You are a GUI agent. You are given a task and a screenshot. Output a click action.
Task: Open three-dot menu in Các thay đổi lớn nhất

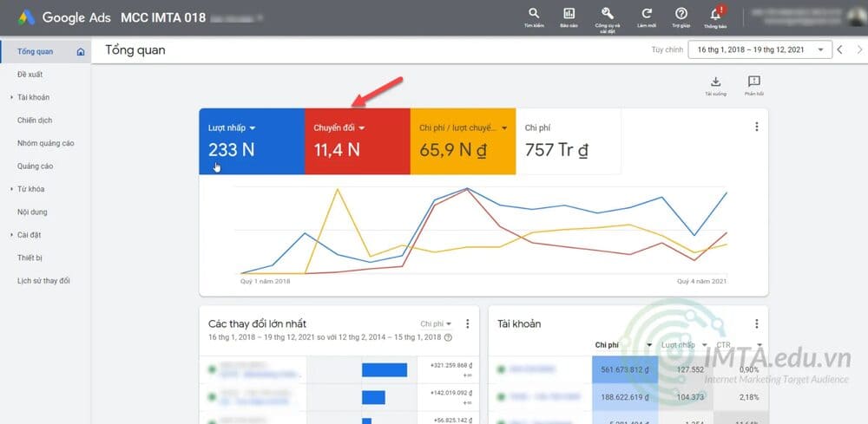pos(468,323)
